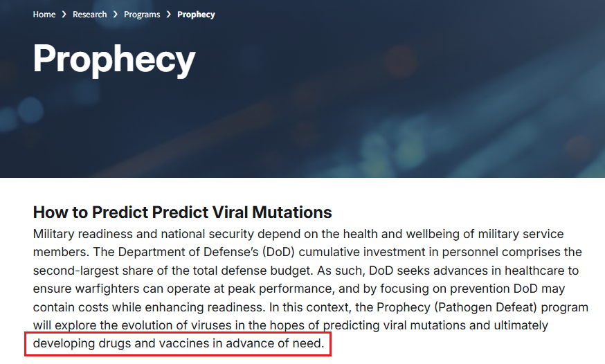Click the red-boxed sentence about drugs and vaccines
Image resolution: width=605 pixels, height=364 pixels.
(179, 343)
